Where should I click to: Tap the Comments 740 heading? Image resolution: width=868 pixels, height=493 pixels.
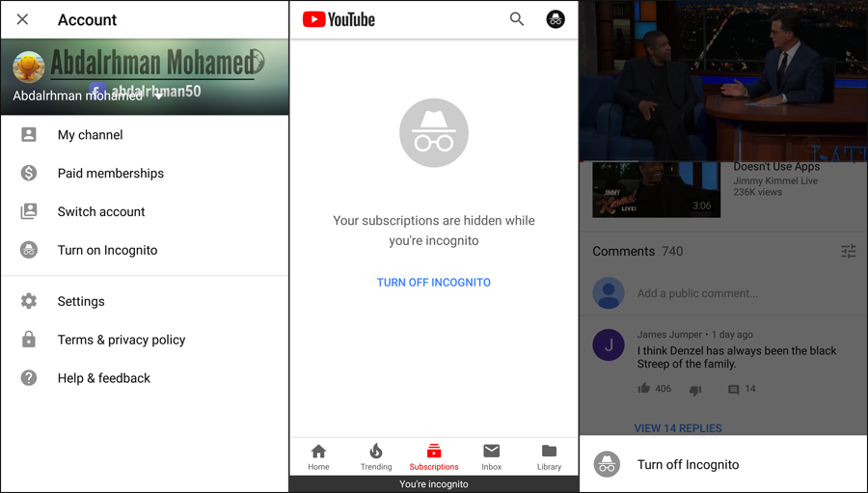tap(637, 252)
